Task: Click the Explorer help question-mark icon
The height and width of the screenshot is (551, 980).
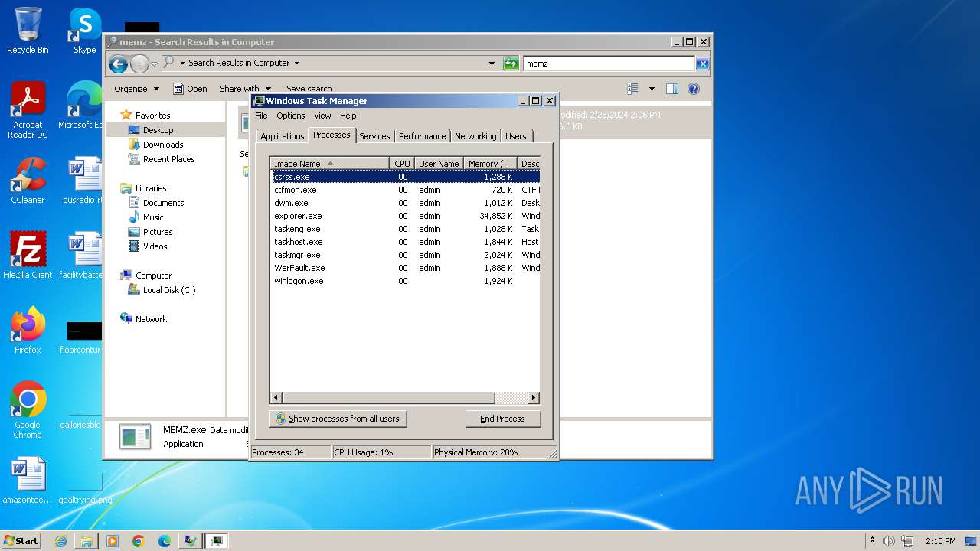Action: (694, 89)
